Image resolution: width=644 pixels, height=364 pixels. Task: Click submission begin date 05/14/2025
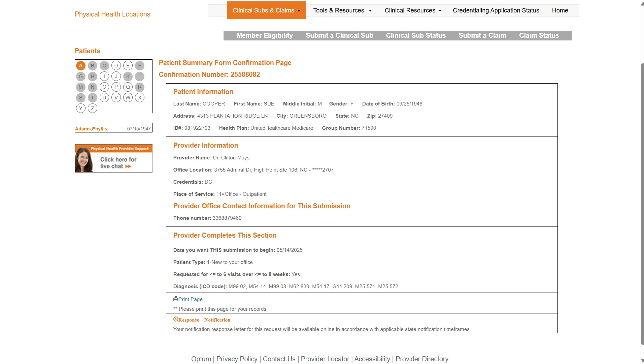290,250
